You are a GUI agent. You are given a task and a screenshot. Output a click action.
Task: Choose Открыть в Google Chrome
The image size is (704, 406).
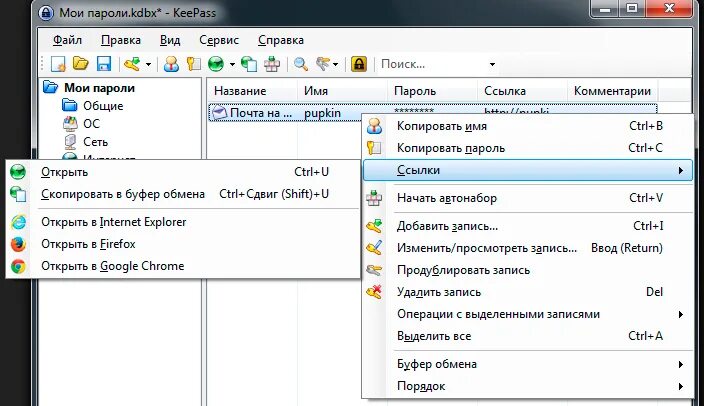point(183,266)
